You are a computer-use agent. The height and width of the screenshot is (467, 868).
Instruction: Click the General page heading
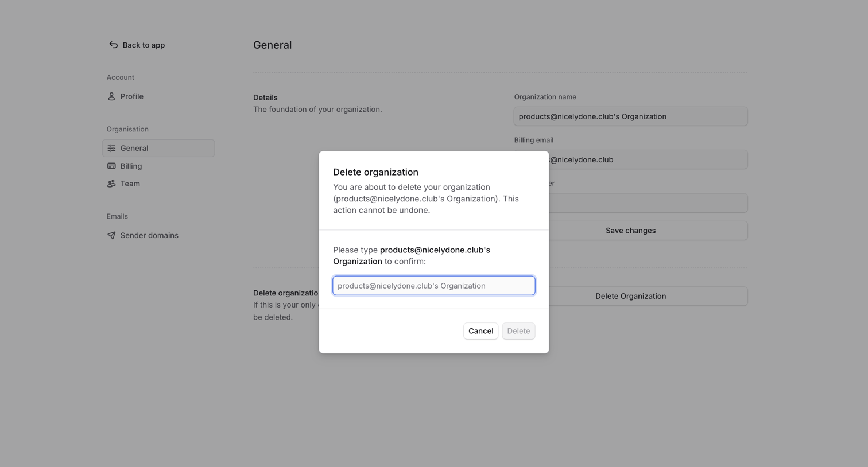(x=272, y=45)
